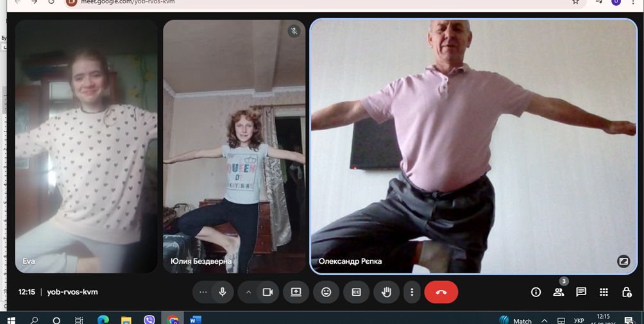
Task: Expand video settings chevron arrow
Action: (248, 292)
